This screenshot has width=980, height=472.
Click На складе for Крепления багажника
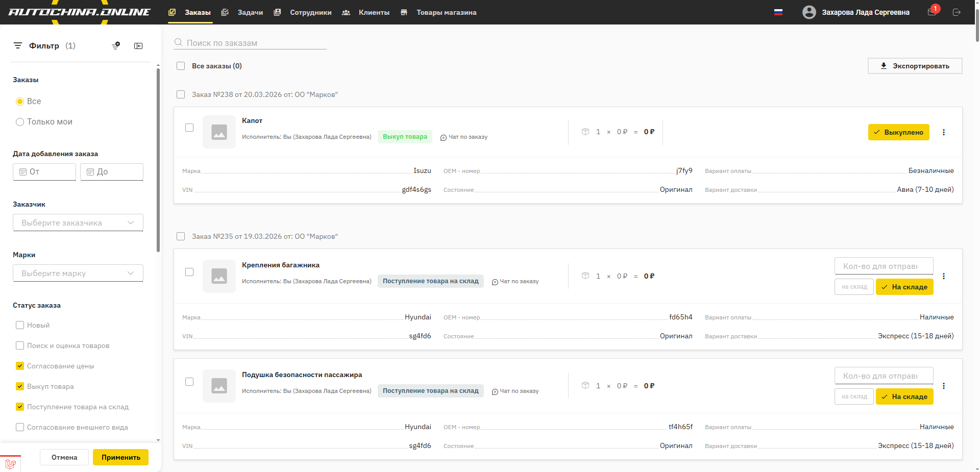point(904,287)
